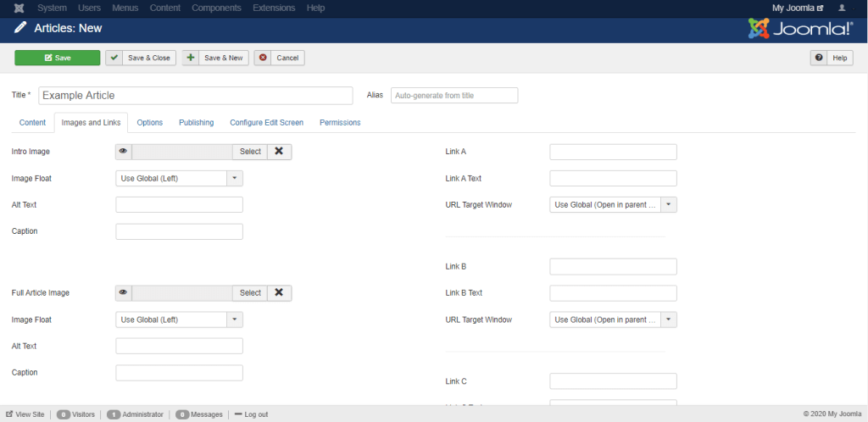Click the Joomla logo icon in the top menu
Image resolution: width=868 pixels, height=422 pixels.
pyautogui.click(x=19, y=8)
